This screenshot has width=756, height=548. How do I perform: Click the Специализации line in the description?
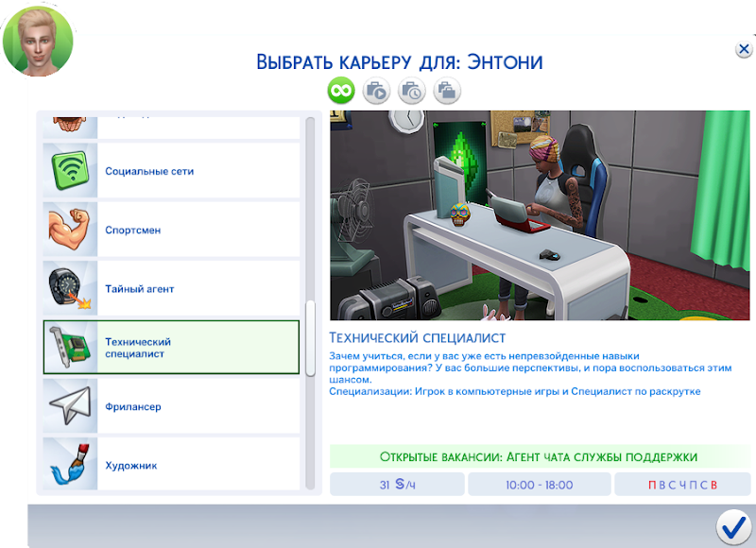514,391
